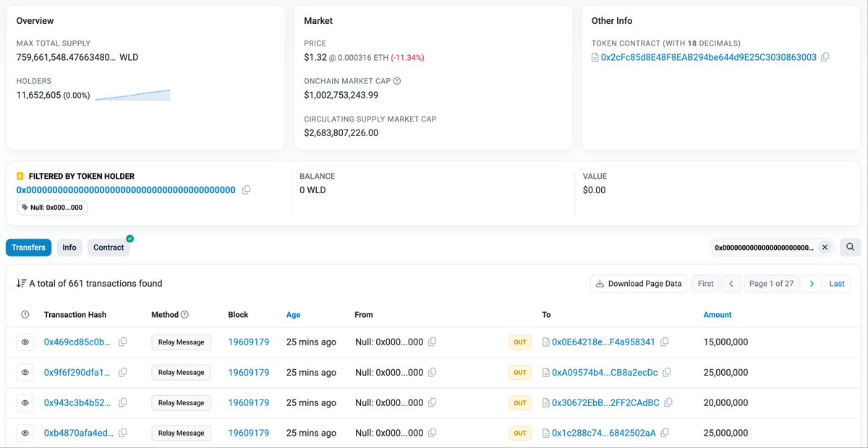Open the Contract tab
This screenshot has height=448, width=868.
[109, 248]
